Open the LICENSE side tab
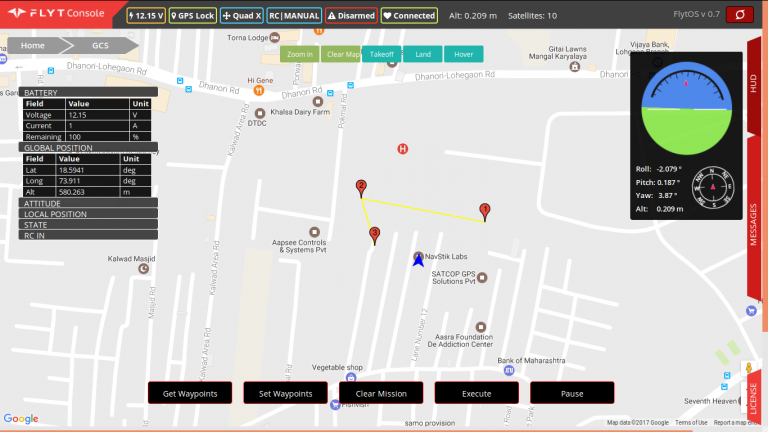The height and width of the screenshot is (432, 768). pyautogui.click(x=753, y=397)
